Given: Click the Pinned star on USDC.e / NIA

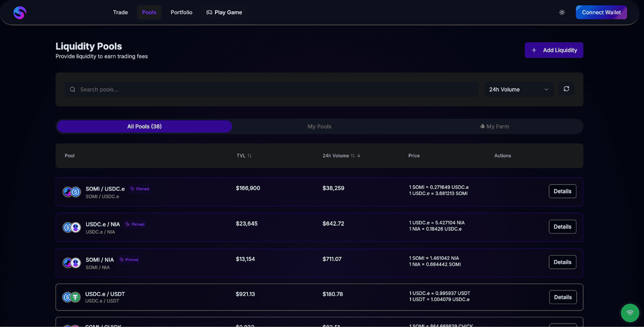Looking at the screenshot, I should pos(128,224).
